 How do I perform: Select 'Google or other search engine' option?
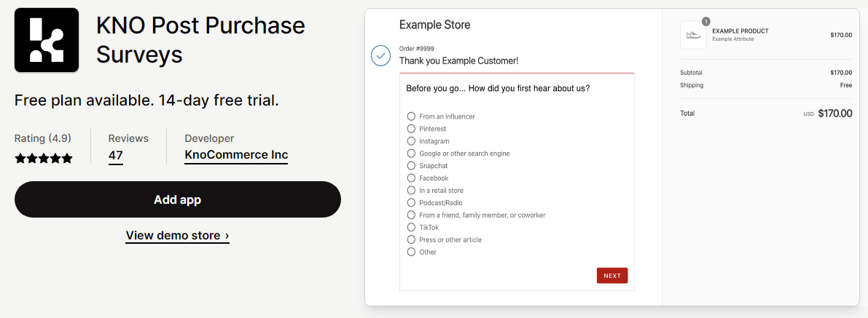411,154
